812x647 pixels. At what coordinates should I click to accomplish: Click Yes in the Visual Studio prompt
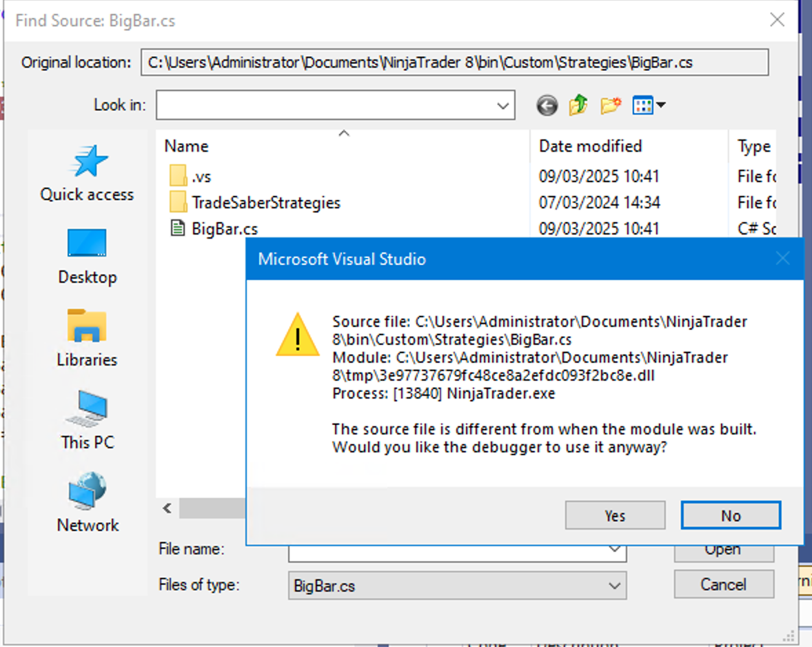pos(616,515)
